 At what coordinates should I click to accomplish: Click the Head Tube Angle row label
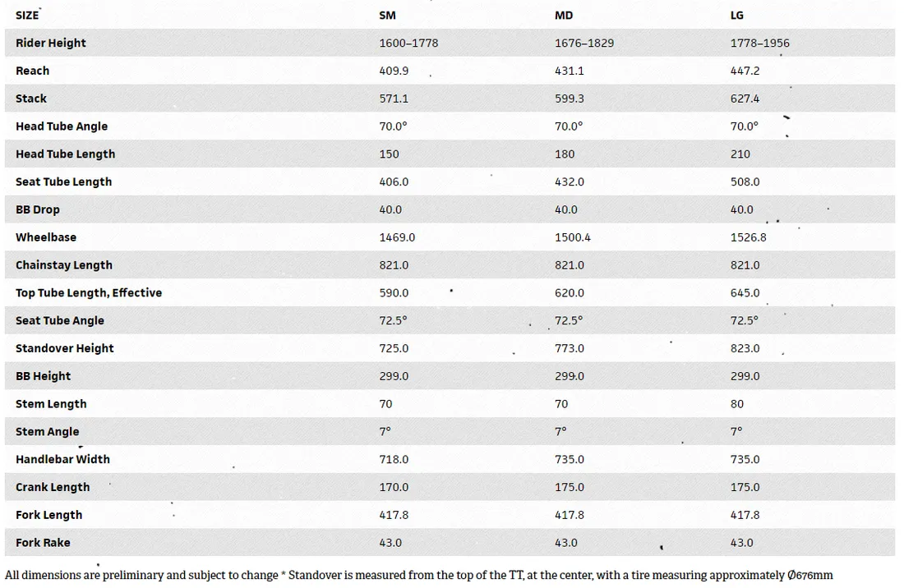(x=62, y=126)
